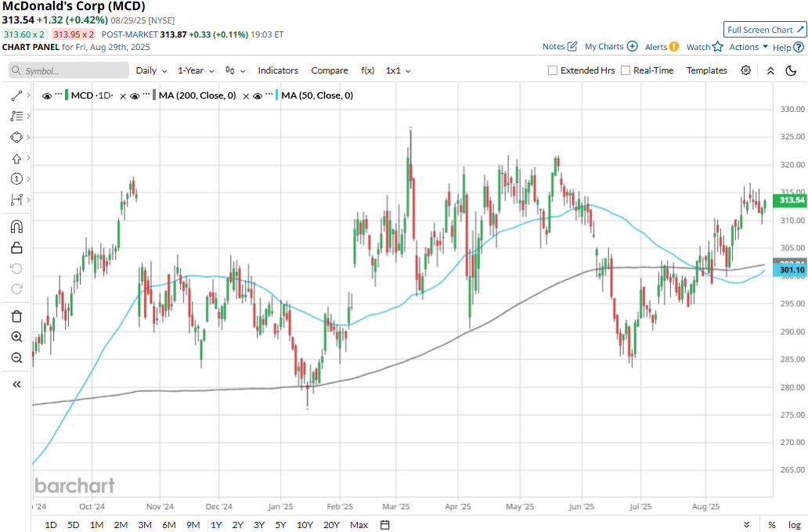The image size is (808, 532).
Task: Open the 1-Year period dropdown
Action: tap(196, 70)
